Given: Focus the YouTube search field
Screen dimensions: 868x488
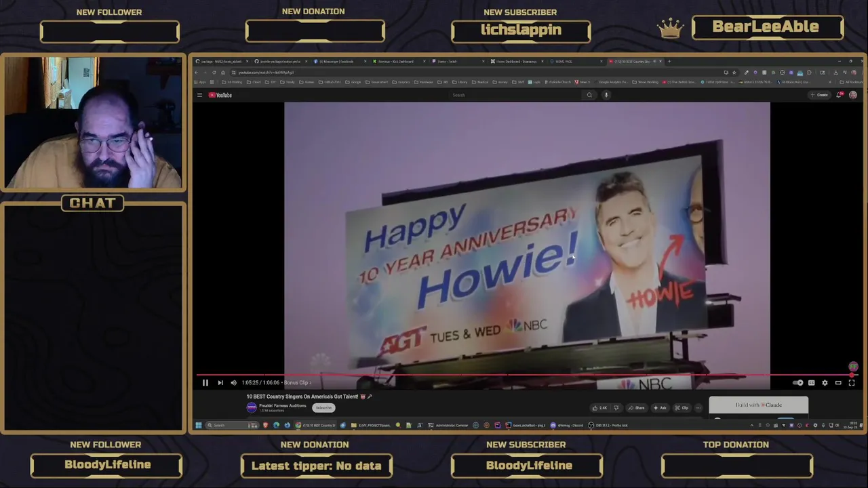Looking at the screenshot, I should pos(515,95).
